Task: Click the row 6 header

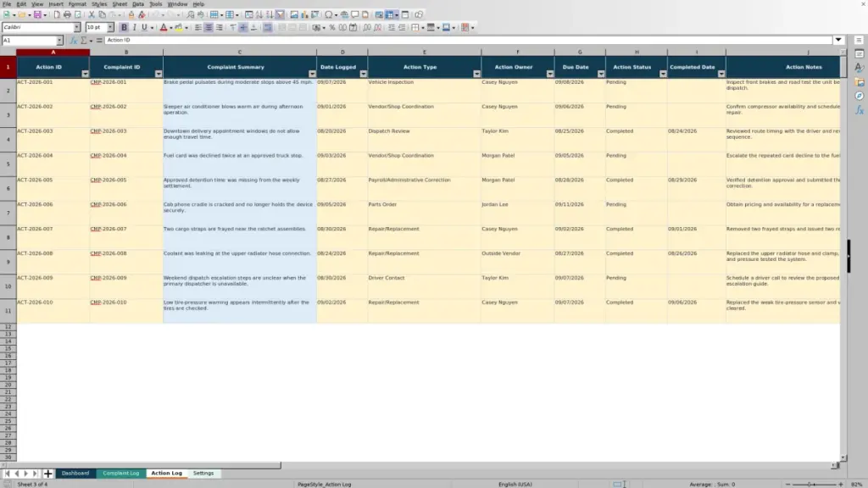Action: pos(8,188)
